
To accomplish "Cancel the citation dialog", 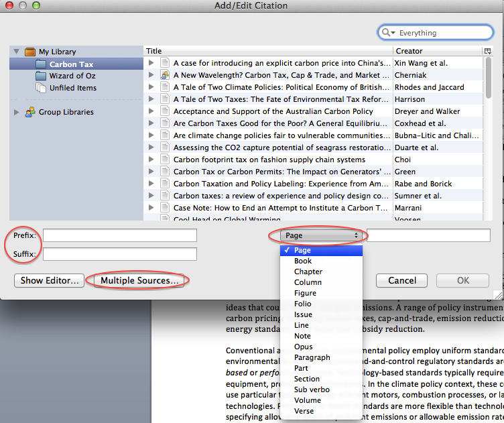I will (401, 280).
